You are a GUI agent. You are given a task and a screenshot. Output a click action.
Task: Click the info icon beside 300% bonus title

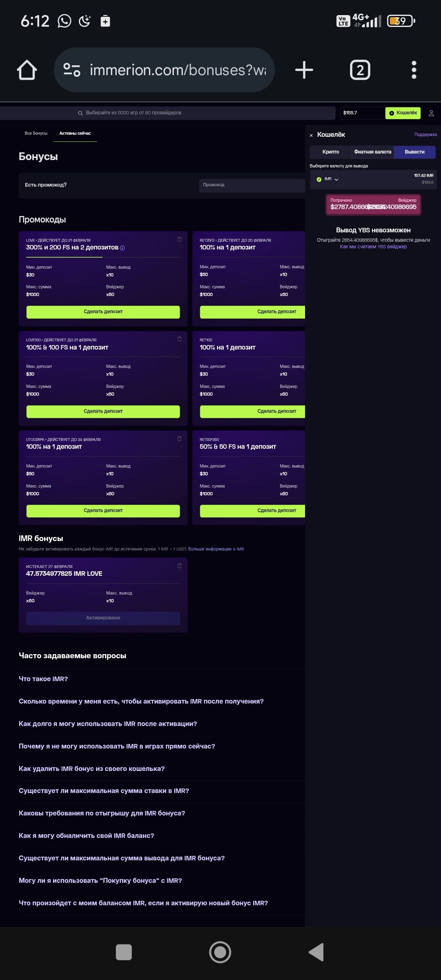[x=122, y=248]
